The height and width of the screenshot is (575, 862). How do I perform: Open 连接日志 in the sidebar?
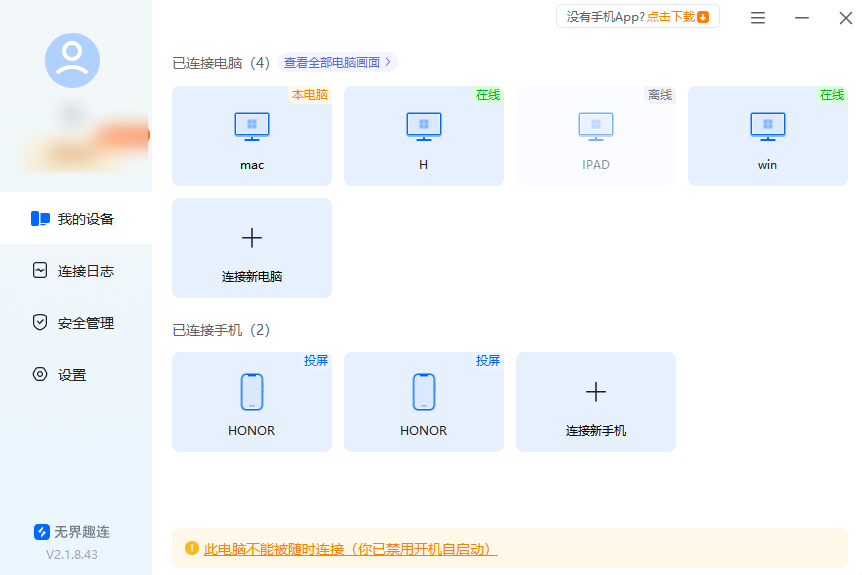pyautogui.click(x=76, y=270)
